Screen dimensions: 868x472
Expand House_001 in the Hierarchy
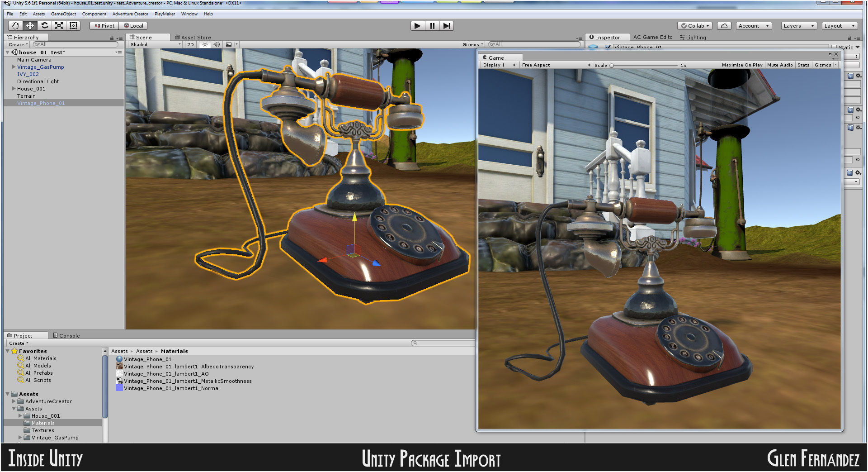(x=14, y=89)
